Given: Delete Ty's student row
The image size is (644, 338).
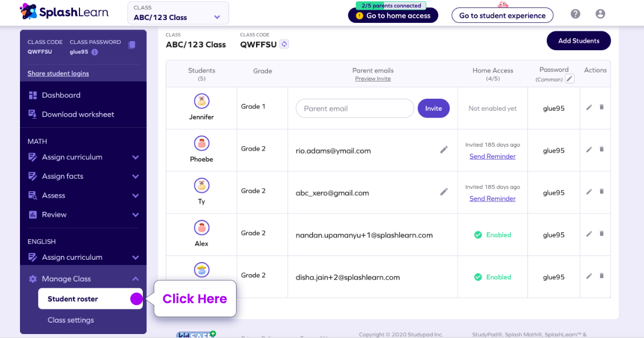Looking at the screenshot, I should pos(601,192).
